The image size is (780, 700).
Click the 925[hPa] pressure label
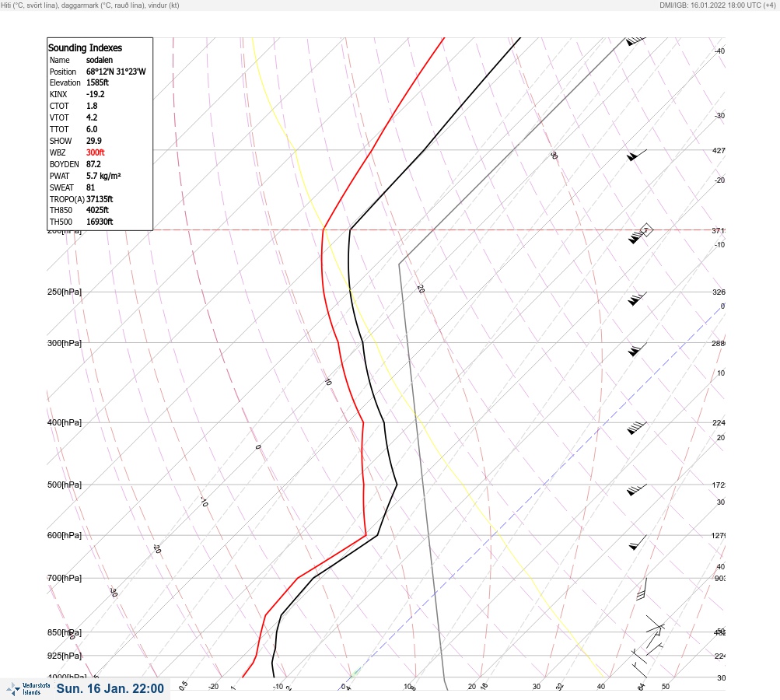[65, 656]
